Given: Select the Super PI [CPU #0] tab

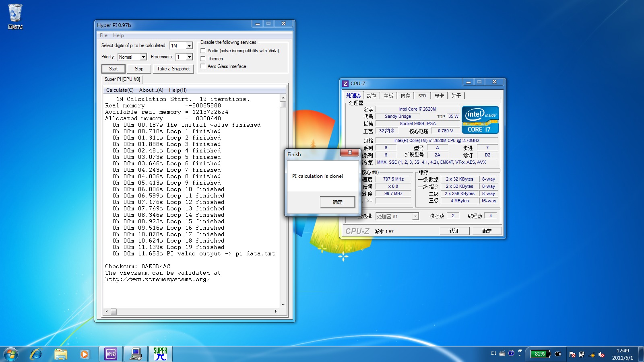Looking at the screenshot, I should click(x=122, y=79).
